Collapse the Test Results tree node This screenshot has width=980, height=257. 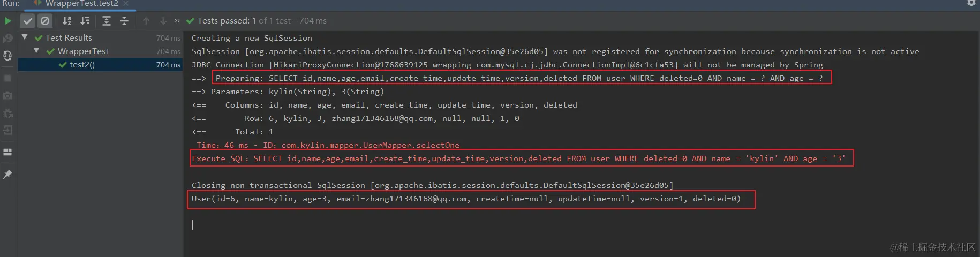[x=25, y=37]
